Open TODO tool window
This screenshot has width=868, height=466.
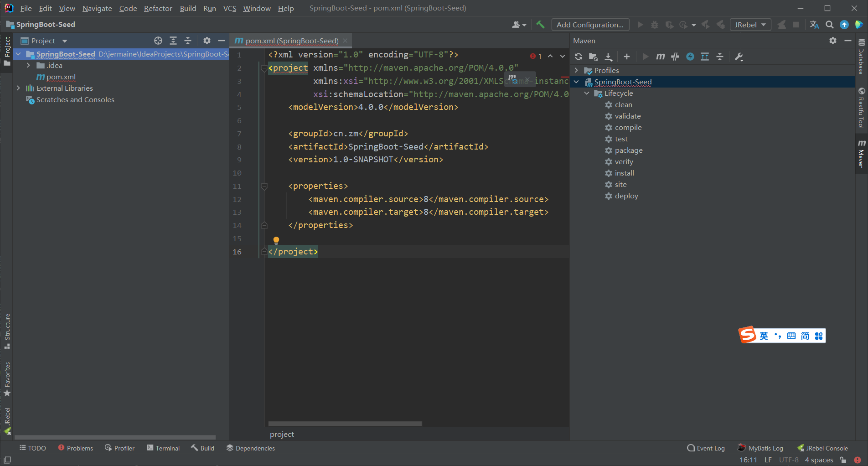tap(33, 448)
